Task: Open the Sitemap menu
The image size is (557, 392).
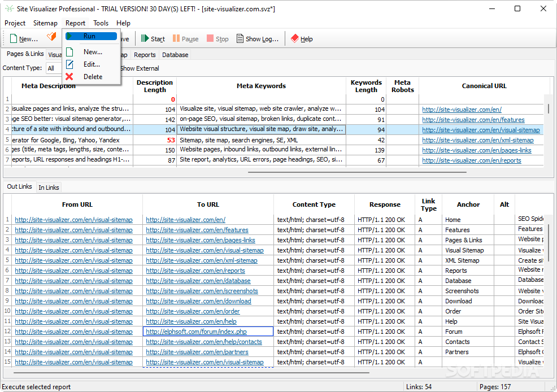Action: [x=45, y=23]
